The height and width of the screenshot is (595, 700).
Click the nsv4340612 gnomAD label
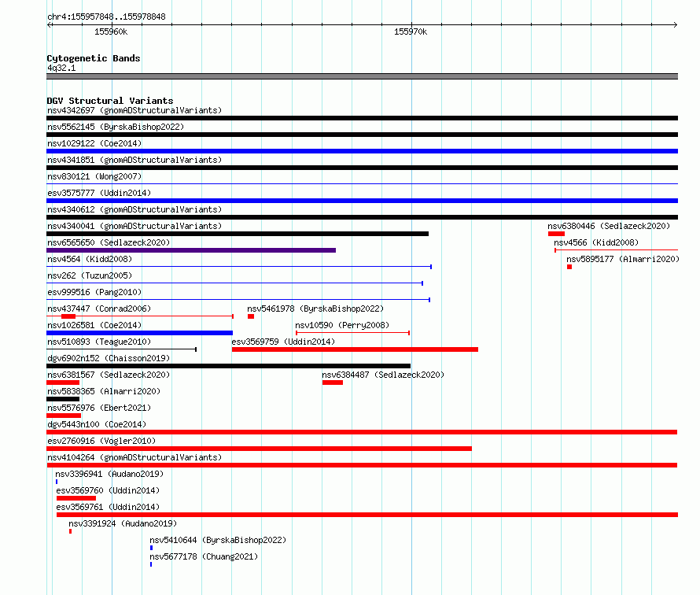(x=134, y=209)
